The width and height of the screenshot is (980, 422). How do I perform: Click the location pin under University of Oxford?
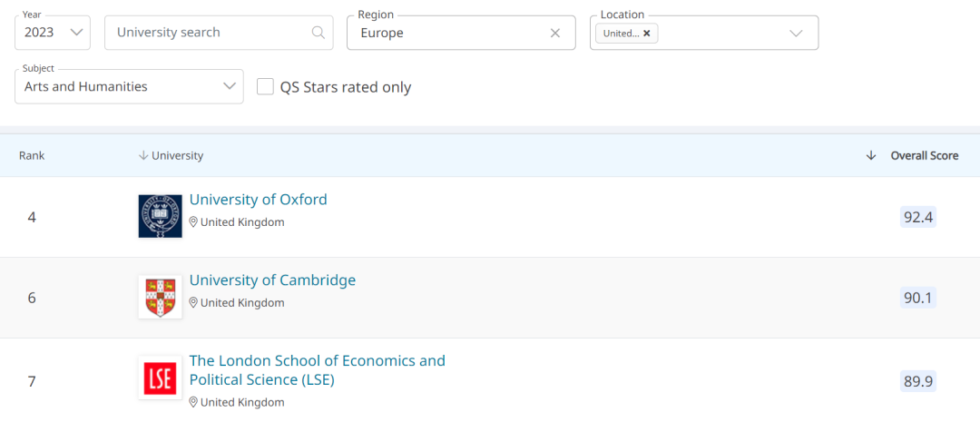(193, 222)
